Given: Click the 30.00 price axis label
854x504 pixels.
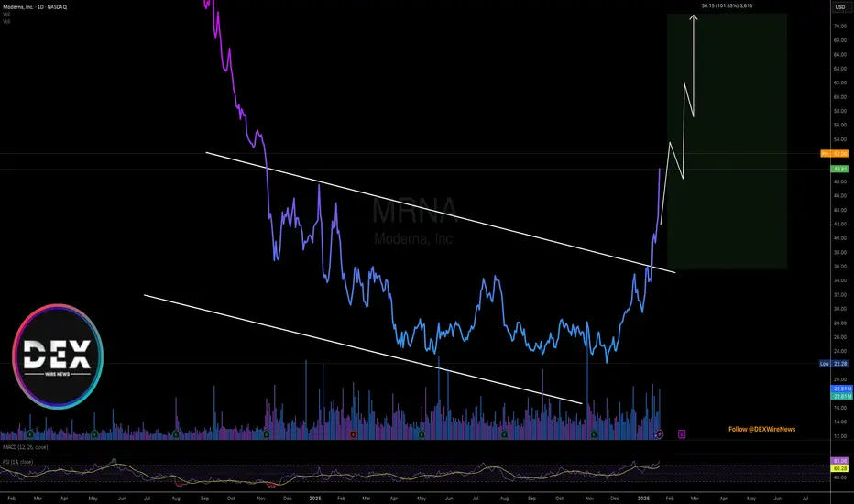Looking at the screenshot, I should [x=840, y=309].
